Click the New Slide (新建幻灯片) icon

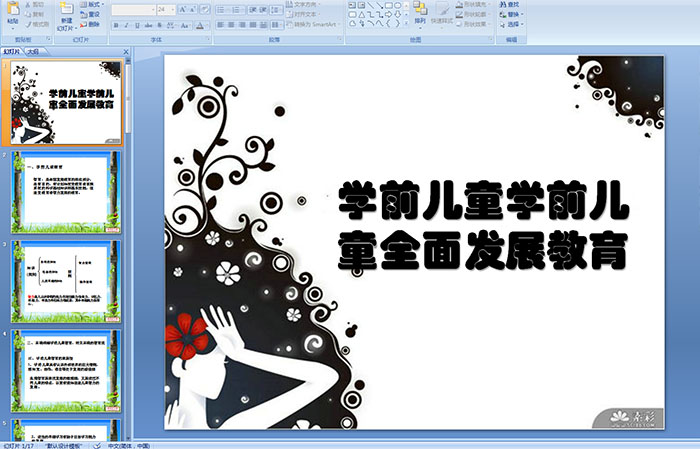pos(67,10)
